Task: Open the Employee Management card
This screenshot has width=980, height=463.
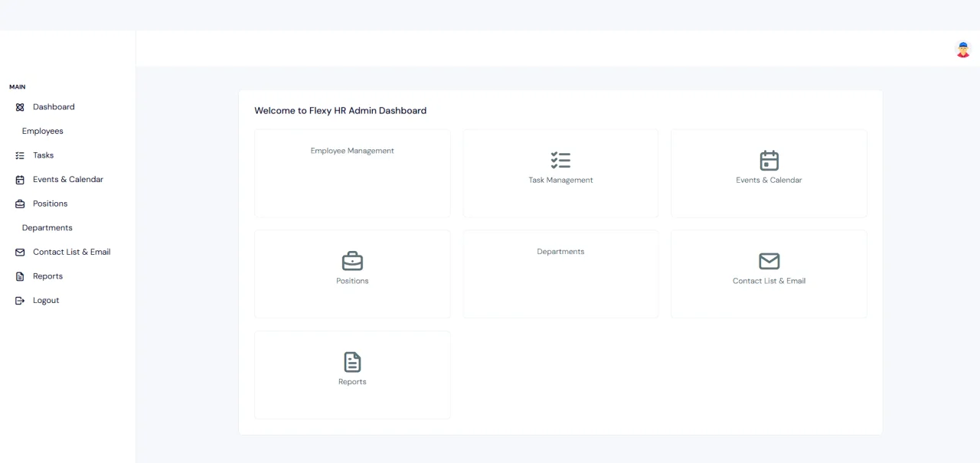Action: 352,173
